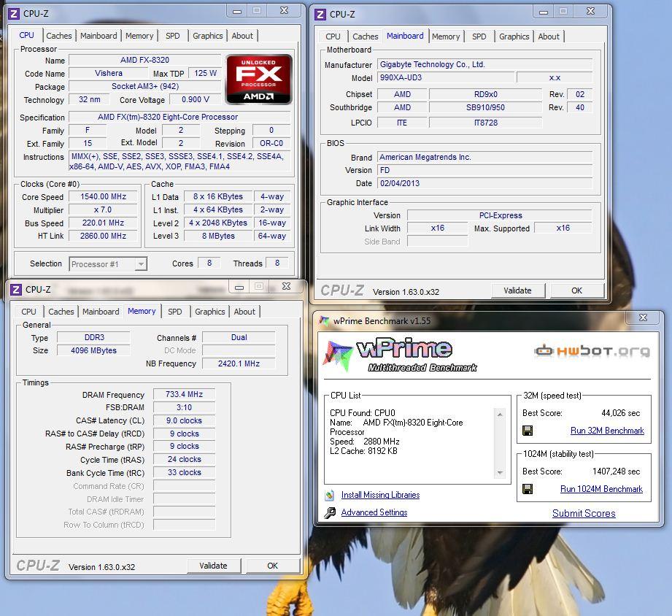The width and height of the screenshot is (672, 616).
Task: Click the Core Speed value 1540.00 MHz
Action: point(104,197)
